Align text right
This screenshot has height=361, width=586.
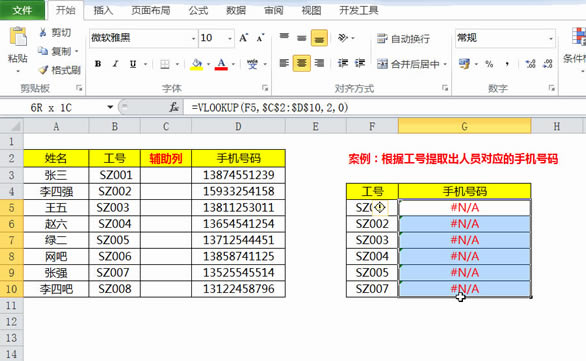(319, 63)
